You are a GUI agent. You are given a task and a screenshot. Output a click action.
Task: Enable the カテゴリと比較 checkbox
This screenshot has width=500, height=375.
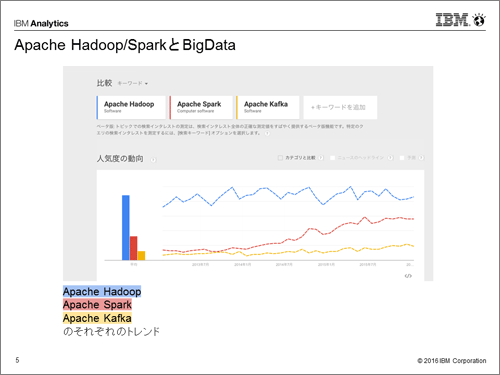click(x=280, y=158)
